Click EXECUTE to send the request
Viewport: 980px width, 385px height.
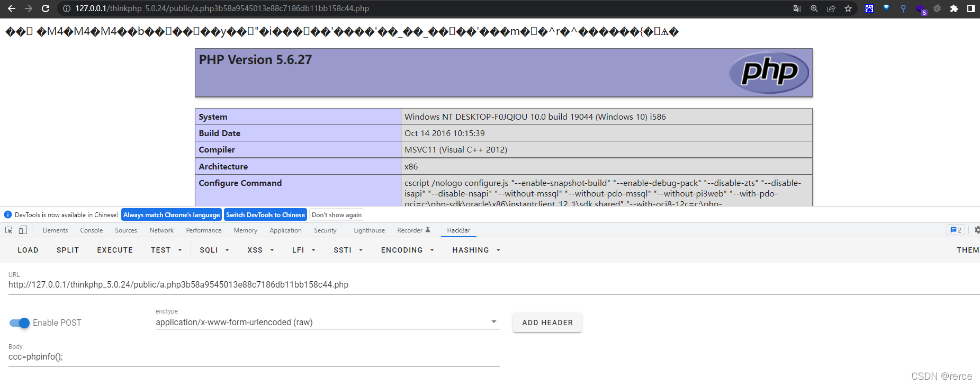(115, 250)
